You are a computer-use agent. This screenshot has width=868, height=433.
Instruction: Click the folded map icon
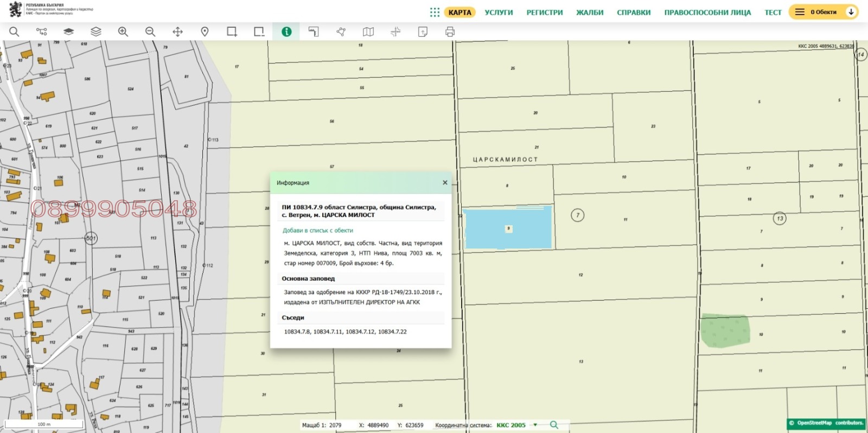[x=368, y=32]
